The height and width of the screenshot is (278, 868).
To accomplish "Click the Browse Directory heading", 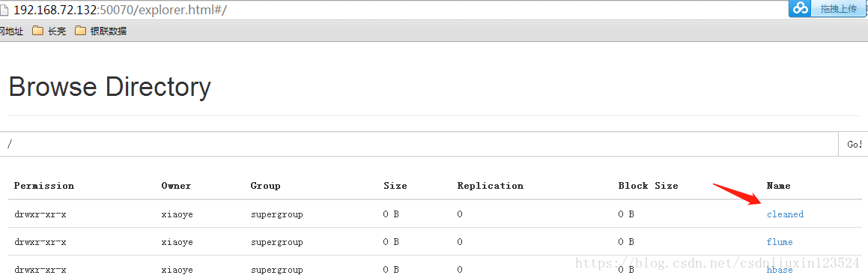I will (x=109, y=87).
